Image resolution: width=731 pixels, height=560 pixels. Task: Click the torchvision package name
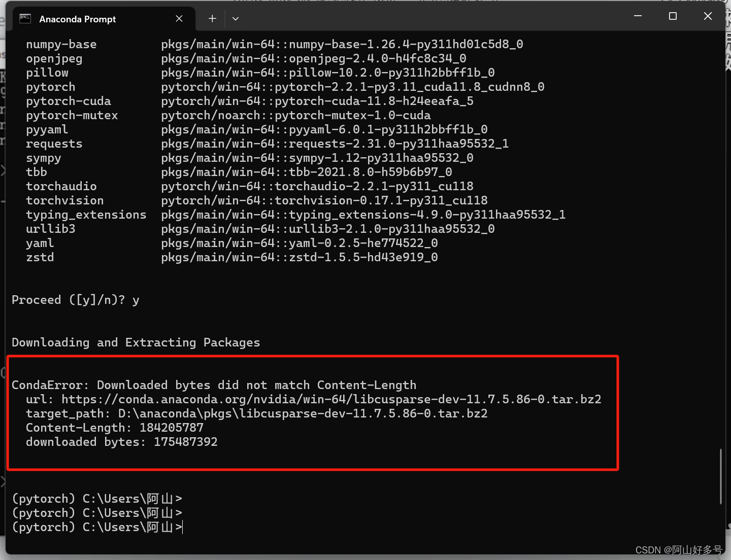[x=64, y=200]
